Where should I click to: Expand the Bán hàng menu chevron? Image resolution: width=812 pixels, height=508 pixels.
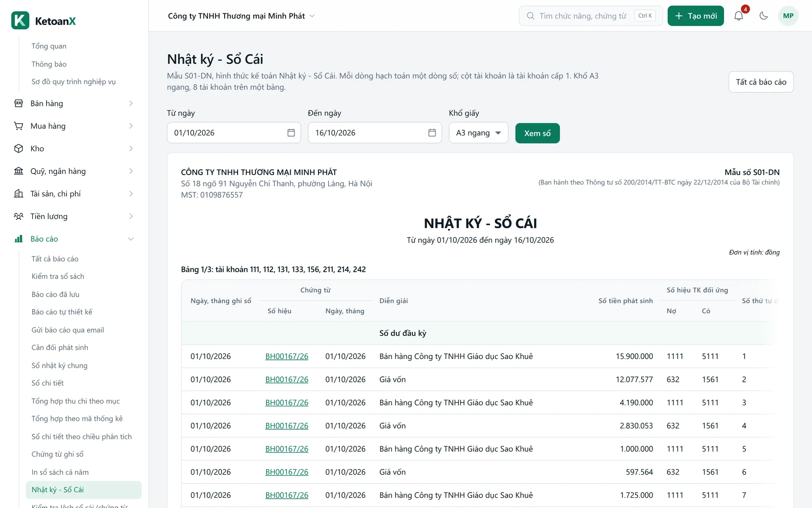click(x=131, y=103)
